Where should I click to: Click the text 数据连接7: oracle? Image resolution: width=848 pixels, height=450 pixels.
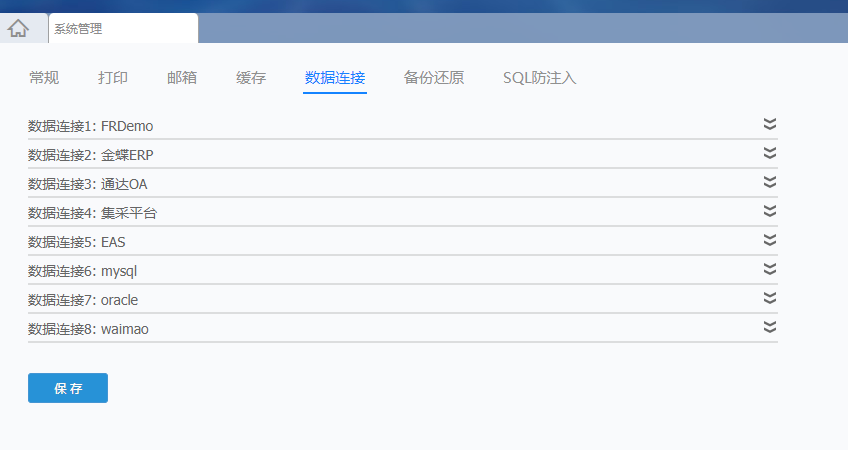click(83, 300)
